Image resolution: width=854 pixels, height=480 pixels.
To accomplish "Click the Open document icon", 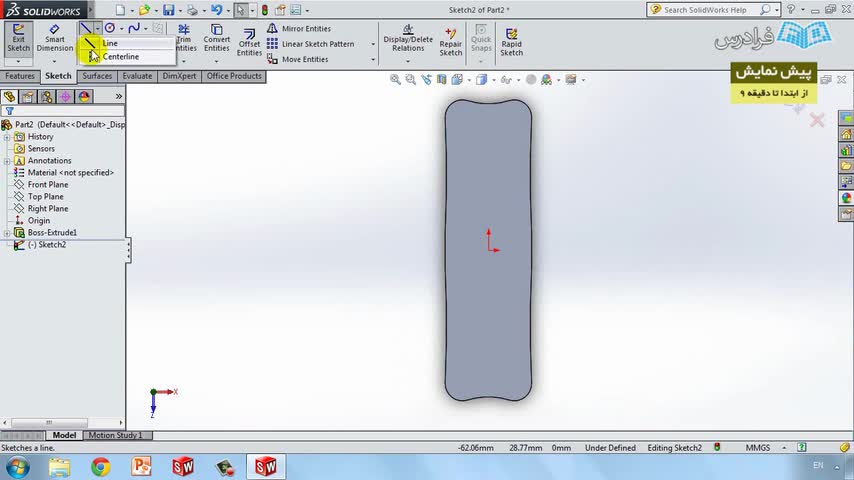I will (144, 10).
